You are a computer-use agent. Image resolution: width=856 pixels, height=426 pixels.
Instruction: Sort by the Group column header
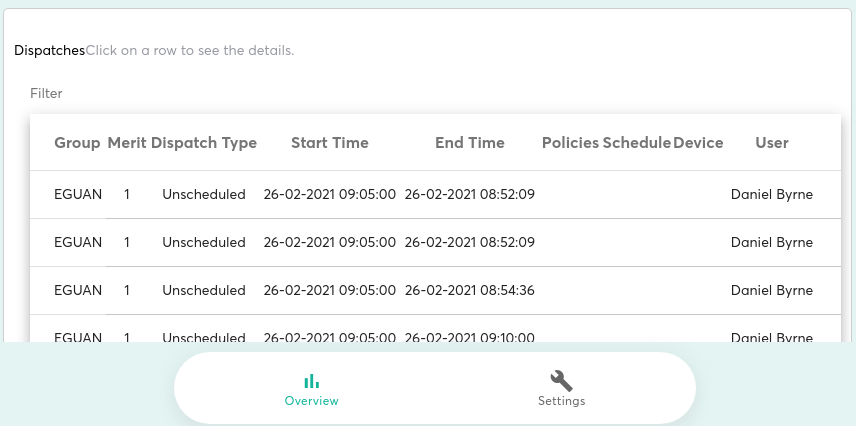click(x=77, y=143)
